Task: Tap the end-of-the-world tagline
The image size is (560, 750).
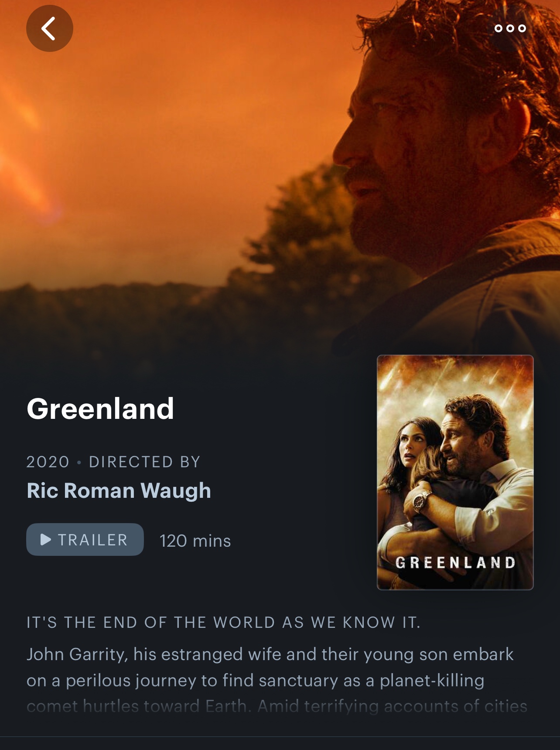Action: (x=223, y=623)
